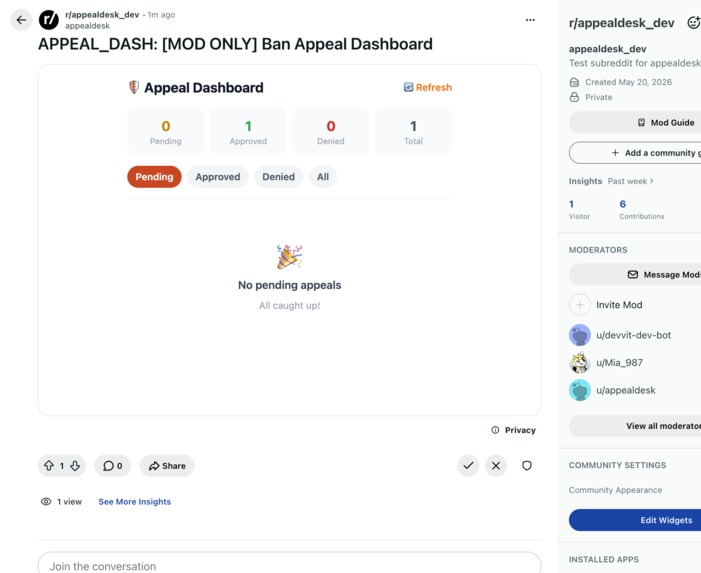This screenshot has width=701, height=573.
Task: Select the All filter tab
Action: tap(323, 177)
